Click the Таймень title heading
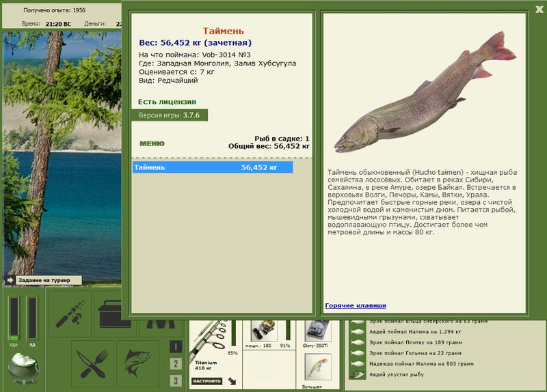Viewport: 547px width, 392px height. pyautogui.click(x=224, y=31)
